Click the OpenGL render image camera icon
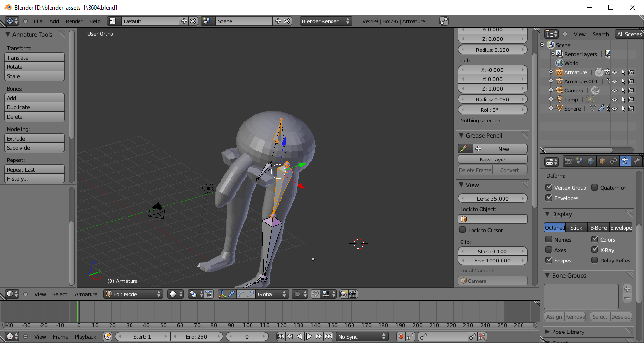This screenshot has height=343, width=644. [343, 294]
